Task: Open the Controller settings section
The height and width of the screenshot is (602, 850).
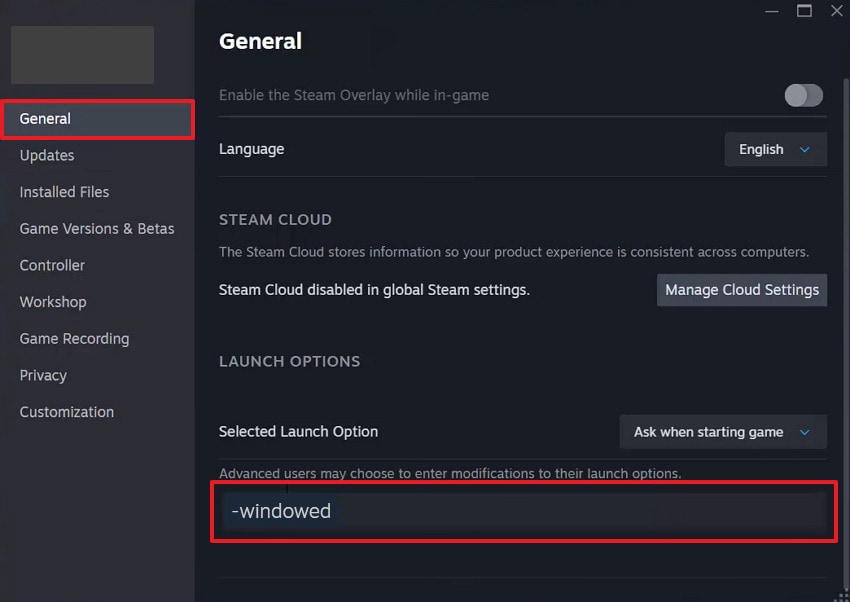Action: (54, 265)
